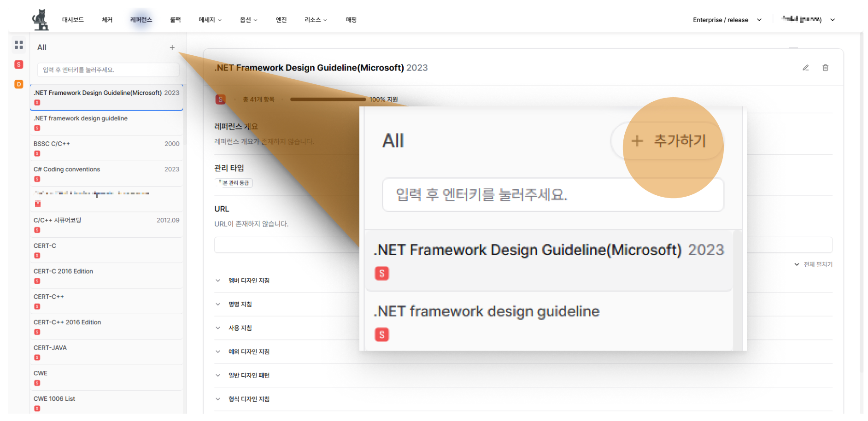Click the 100% 지원 progress bar
Screen dimensions: 868x421
[x=328, y=99]
